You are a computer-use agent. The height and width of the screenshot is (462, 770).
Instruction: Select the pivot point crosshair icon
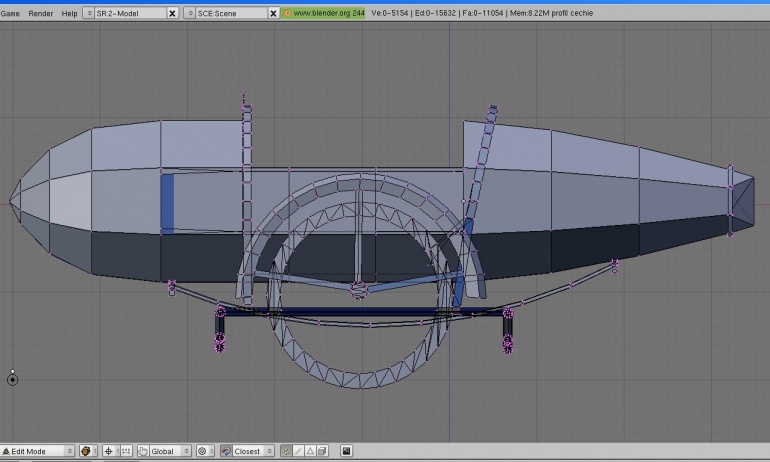point(109,451)
